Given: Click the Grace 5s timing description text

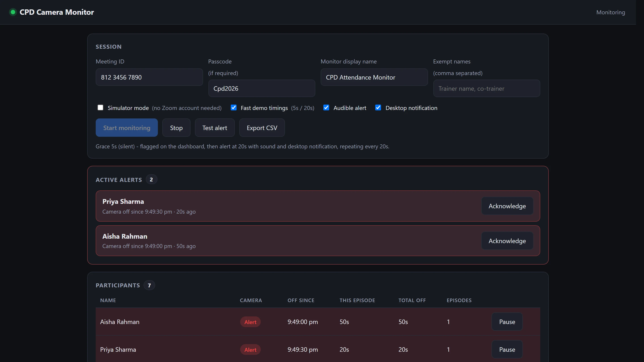Looking at the screenshot, I should click(x=242, y=146).
